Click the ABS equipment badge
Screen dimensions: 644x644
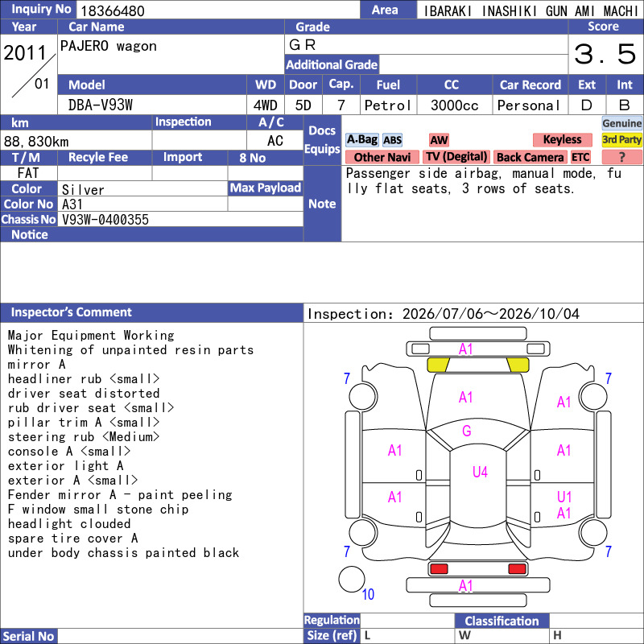click(392, 140)
